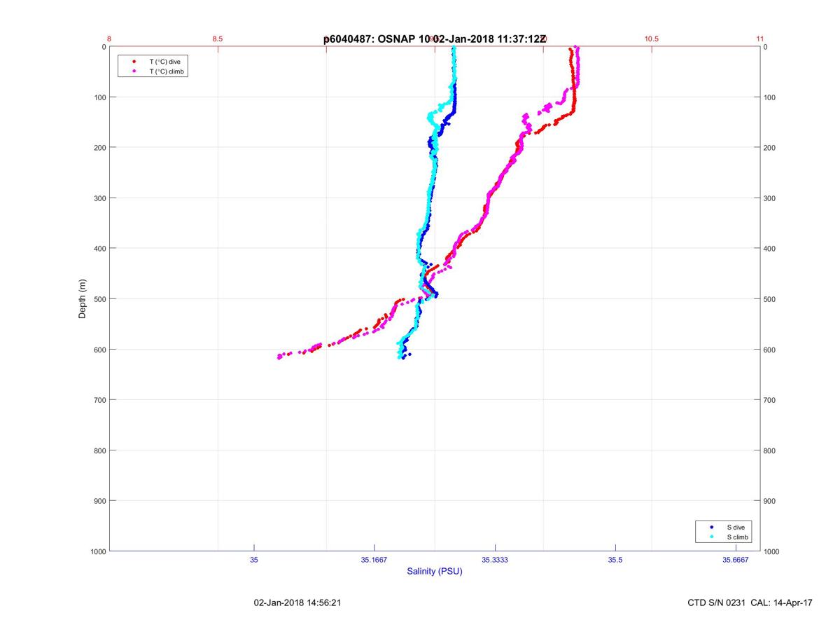Click the 600 tick on left depth axis
The height and width of the screenshot is (620, 840).
click(99, 350)
